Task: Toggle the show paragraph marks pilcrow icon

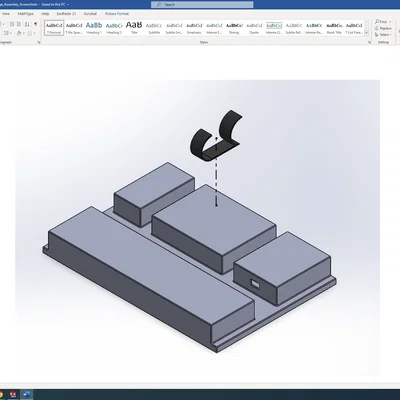Action: click(x=36, y=24)
